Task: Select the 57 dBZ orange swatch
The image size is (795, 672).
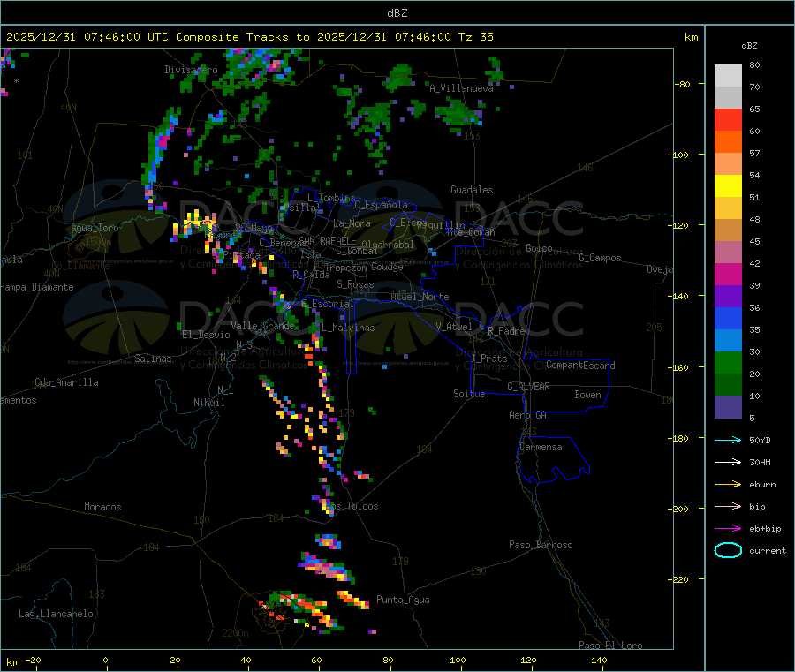Action: pos(728,163)
